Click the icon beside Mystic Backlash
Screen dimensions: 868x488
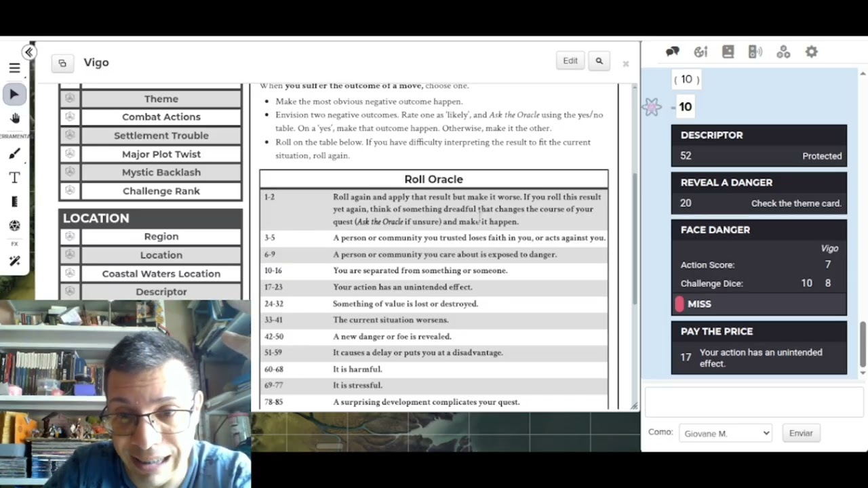pos(70,173)
